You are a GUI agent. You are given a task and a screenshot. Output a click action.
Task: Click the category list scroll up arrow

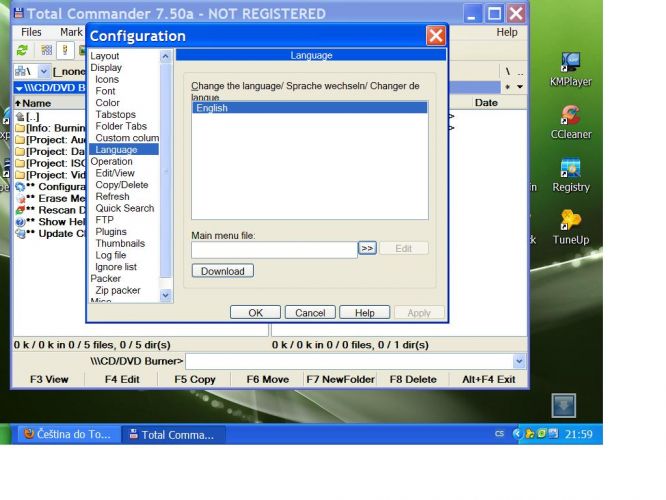click(x=166, y=56)
